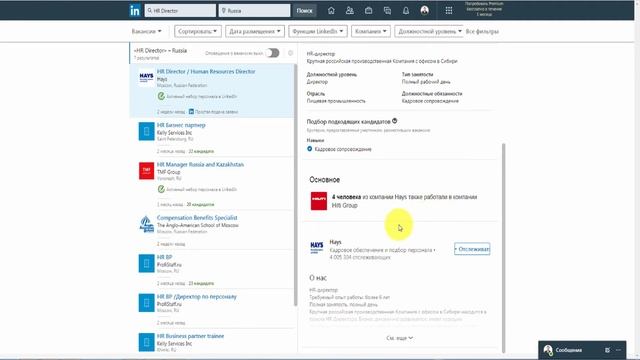640x360 pixels.
Task: Toggle the job alert switch
Action: coord(272,53)
